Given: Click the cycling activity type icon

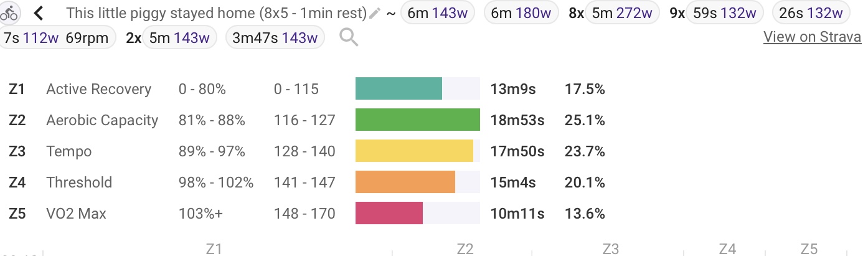Looking at the screenshot, I should pyautogui.click(x=9, y=12).
